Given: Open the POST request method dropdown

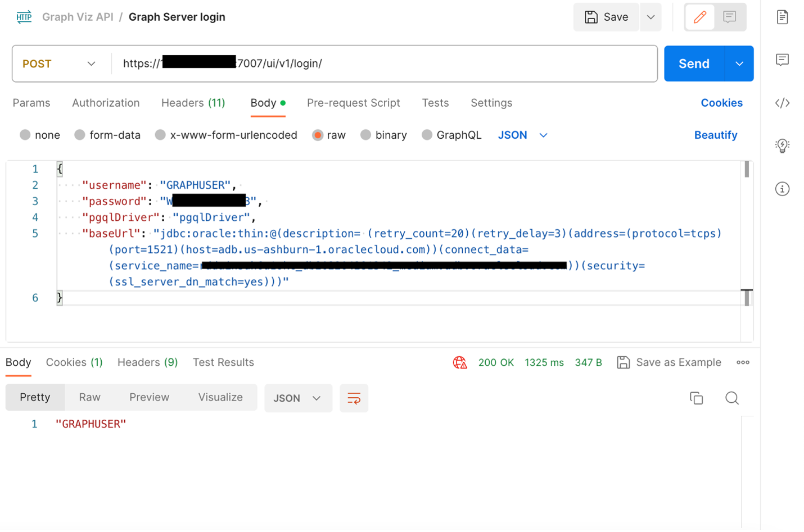Looking at the screenshot, I should click(x=91, y=63).
